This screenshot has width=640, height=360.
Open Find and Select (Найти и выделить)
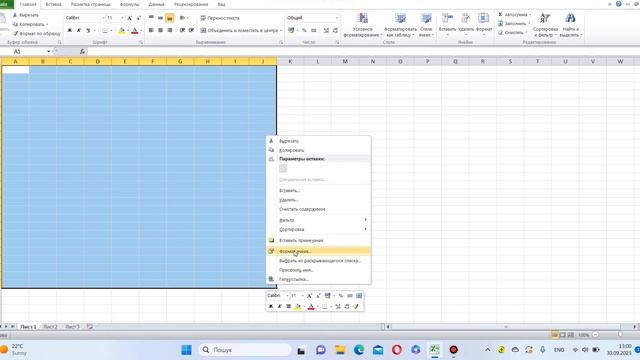click(x=571, y=25)
